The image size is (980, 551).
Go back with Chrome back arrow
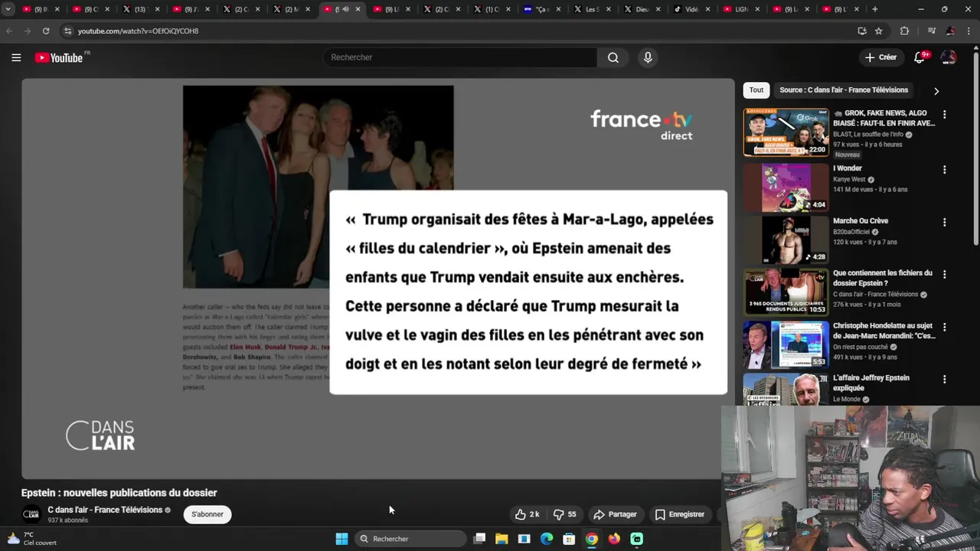coord(9,31)
